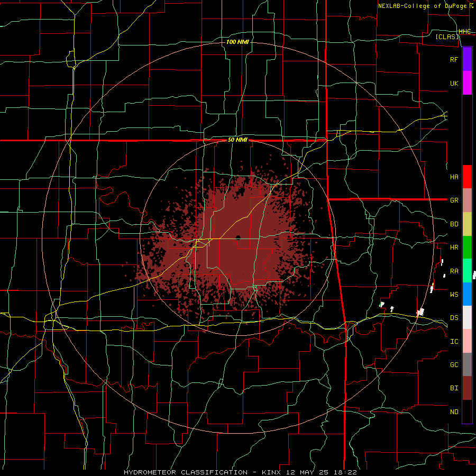
Task: Click the HYDROMETEOR CLASSIFICATION title text
Action: click(x=186, y=472)
